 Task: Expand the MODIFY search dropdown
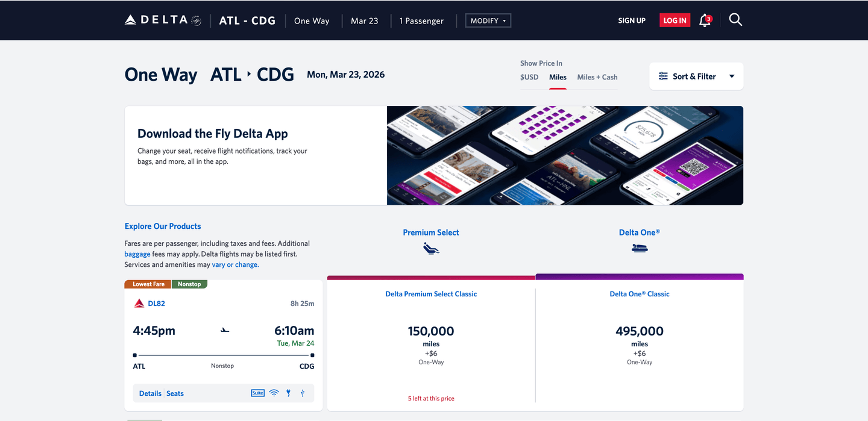pos(488,20)
